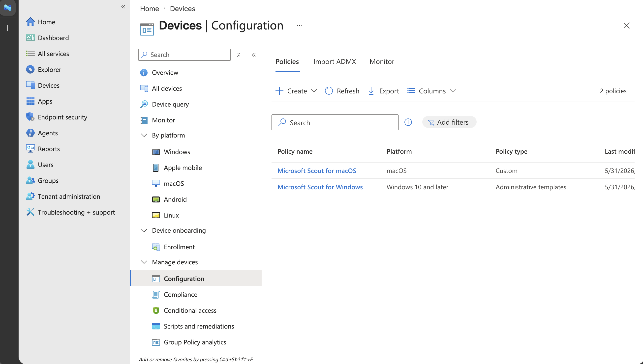Open All devices in the Devices menu
The height and width of the screenshot is (364, 643).
pyautogui.click(x=161, y=88)
